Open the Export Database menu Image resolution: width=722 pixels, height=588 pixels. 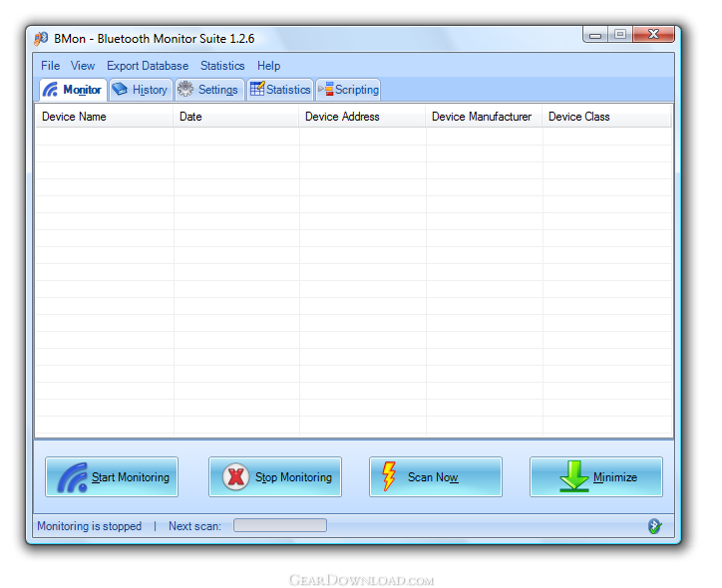click(x=148, y=66)
